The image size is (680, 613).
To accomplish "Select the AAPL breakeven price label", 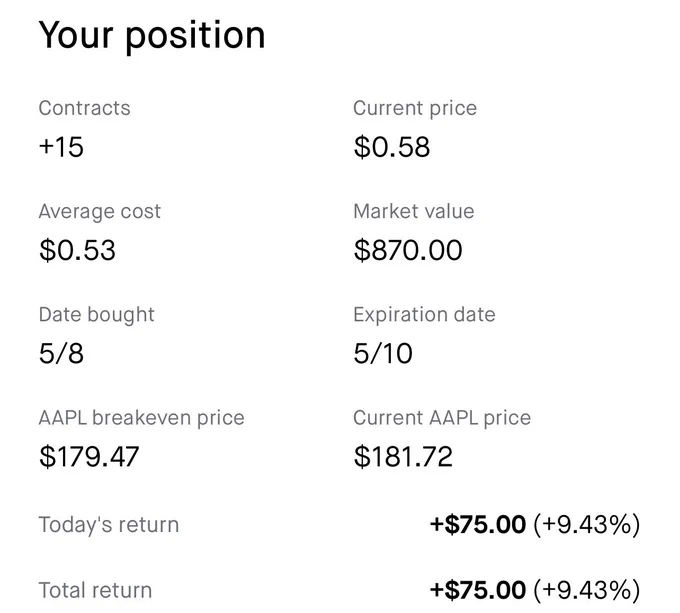I will tap(141, 418).
